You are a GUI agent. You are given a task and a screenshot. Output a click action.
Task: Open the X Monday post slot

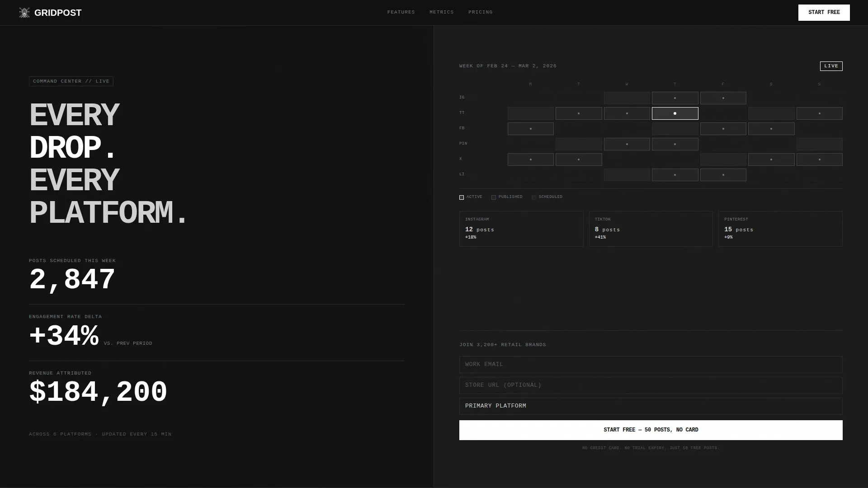pyautogui.click(x=530, y=160)
